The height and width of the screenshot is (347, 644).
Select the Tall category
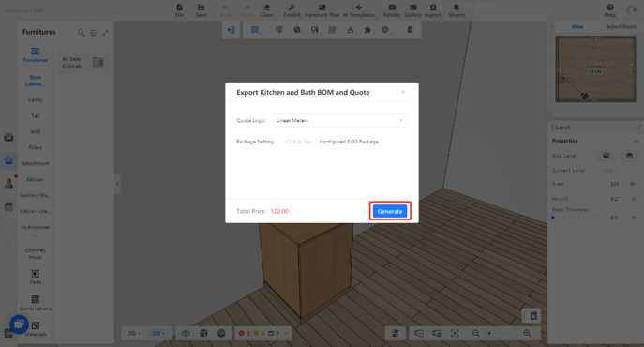(36, 116)
